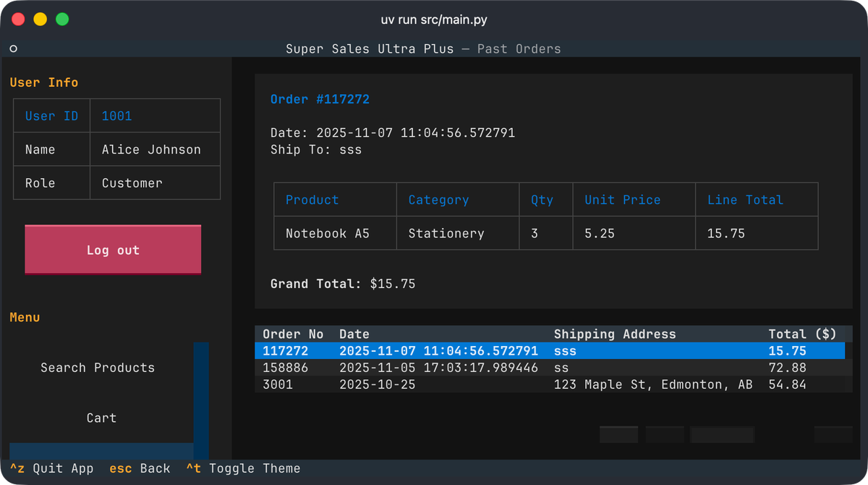Click the Log out button
868x485 pixels.
[x=113, y=250]
